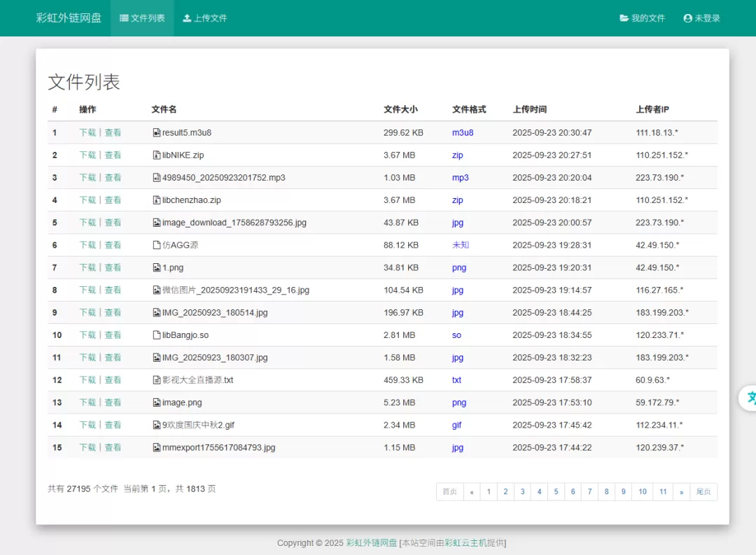The image size is (756, 555).
Task: Click the image icon beside 9欢度国庆中秋2.gif
Action: click(157, 425)
